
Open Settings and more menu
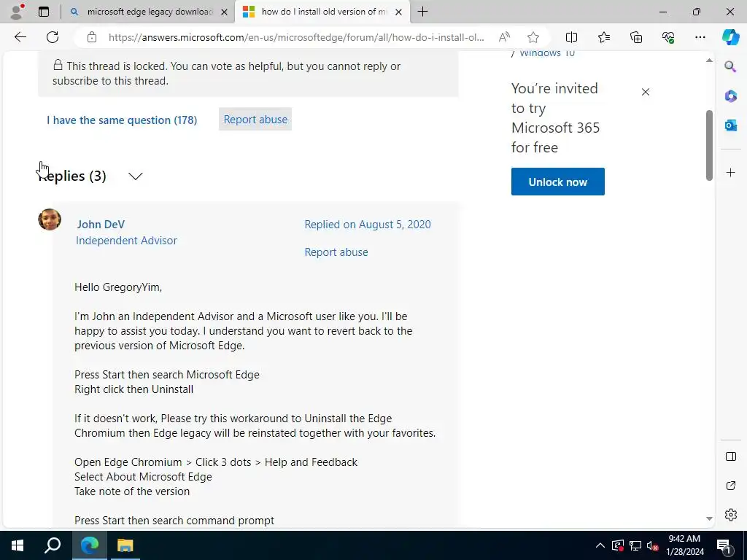click(700, 37)
